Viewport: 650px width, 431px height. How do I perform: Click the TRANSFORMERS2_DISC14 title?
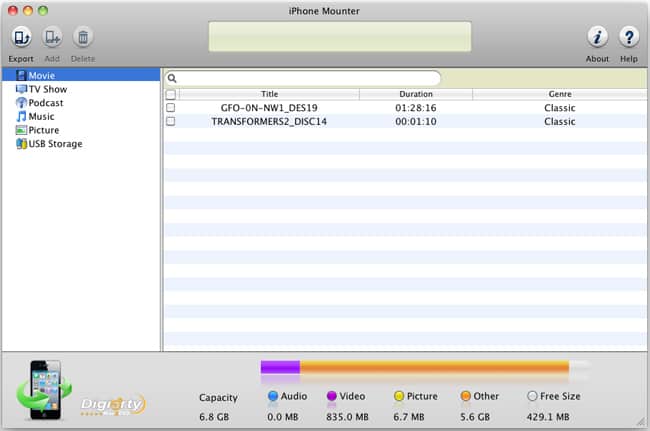pos(269,121)
